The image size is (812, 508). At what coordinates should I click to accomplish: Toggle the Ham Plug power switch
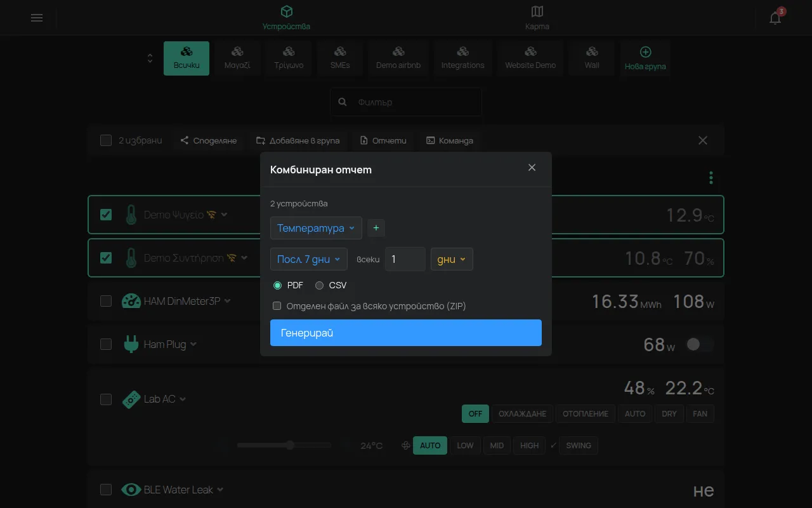click(700, 344)
